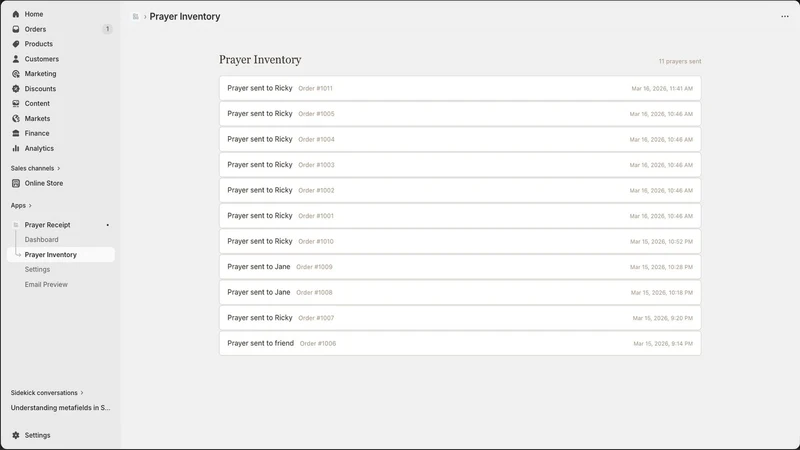Open the Content section label
This screenshot has height=450, width=800.
tap(37, 104)
